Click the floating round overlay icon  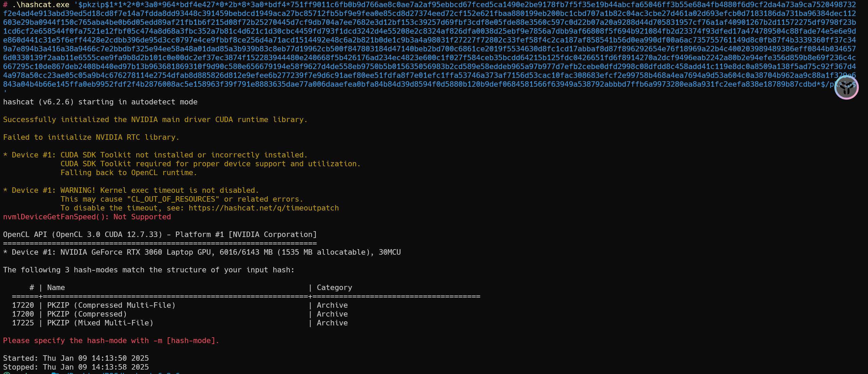coord(846,88)
